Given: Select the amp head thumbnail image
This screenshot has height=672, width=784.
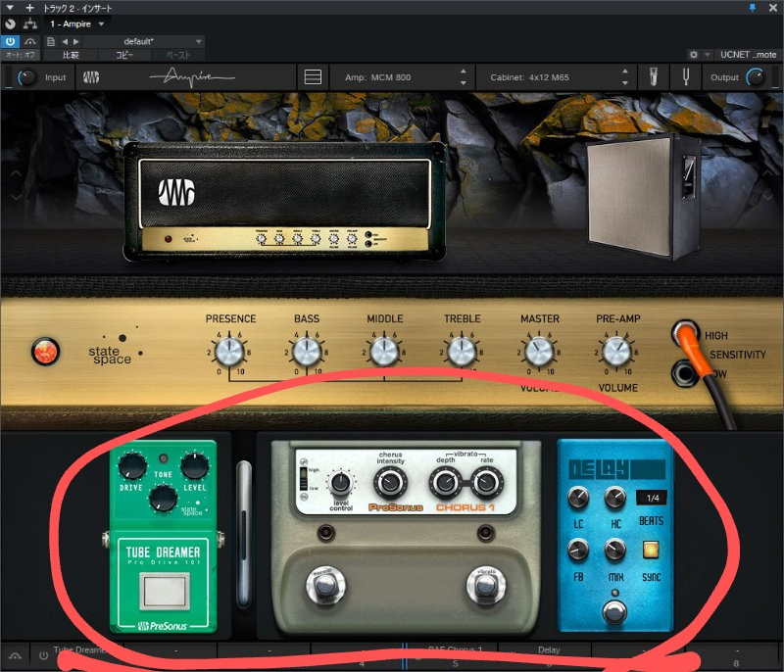Looking at the screenshot, I should [x=285, y=201].
